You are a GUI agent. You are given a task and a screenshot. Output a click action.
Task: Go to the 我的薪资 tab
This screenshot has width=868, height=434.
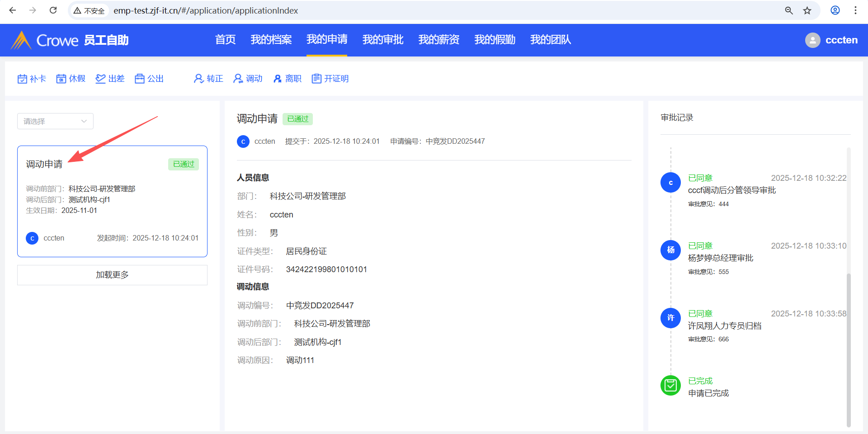click(x=439, y=40)
